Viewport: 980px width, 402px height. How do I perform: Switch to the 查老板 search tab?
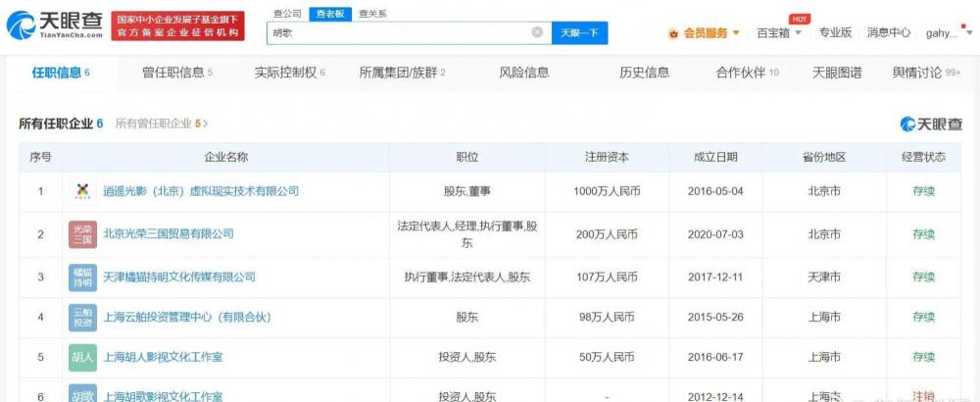pos(330,14)
